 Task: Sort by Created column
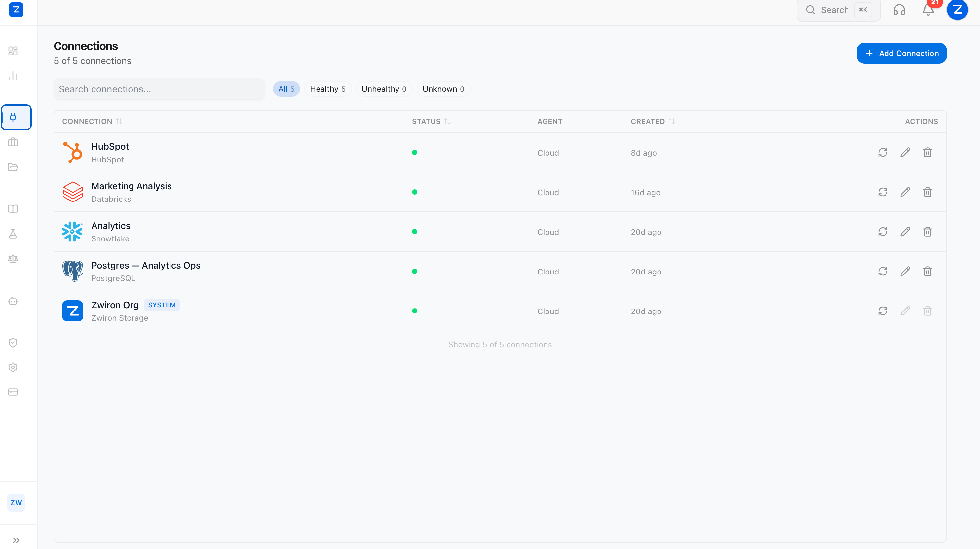point(653,121)
